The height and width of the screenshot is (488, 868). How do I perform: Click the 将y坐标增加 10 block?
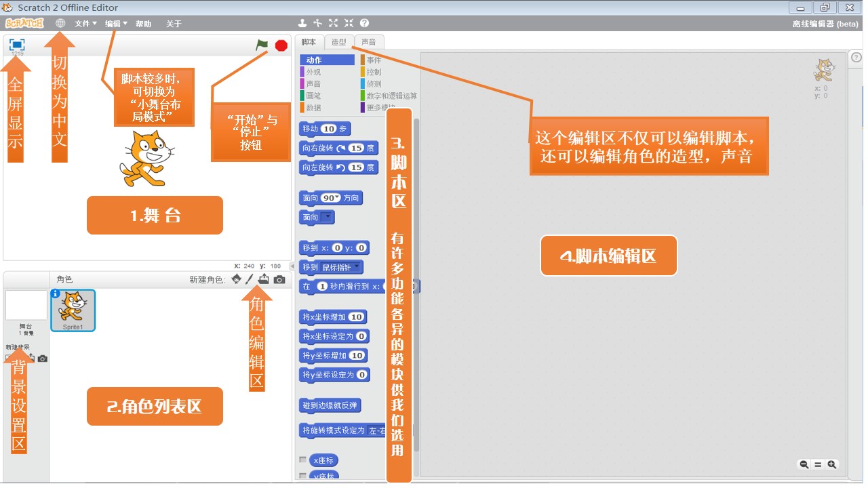(x=333, y=355)
